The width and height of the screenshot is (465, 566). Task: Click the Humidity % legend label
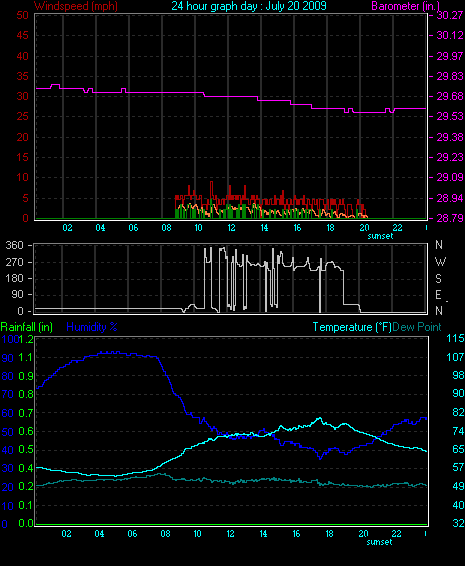[92, 327]
